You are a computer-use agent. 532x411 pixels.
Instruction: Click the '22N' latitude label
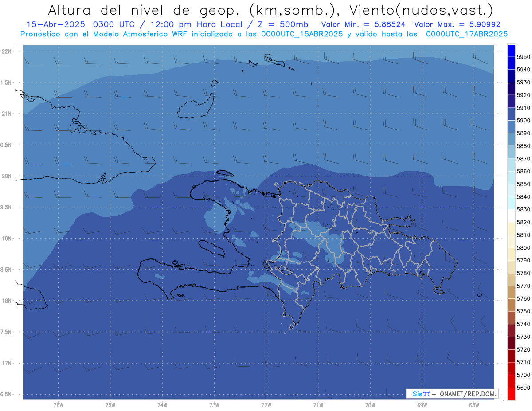point(8,51)
